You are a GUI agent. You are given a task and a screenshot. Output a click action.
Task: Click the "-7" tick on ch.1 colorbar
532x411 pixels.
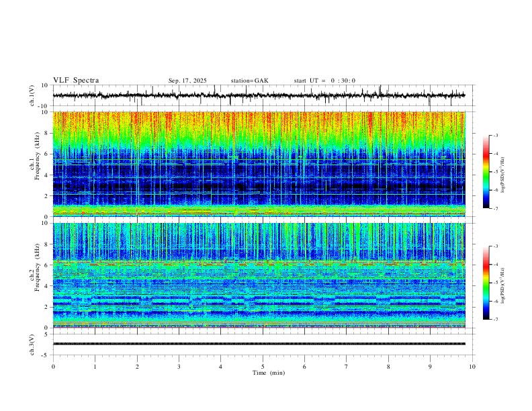click(x=495, y=209)
